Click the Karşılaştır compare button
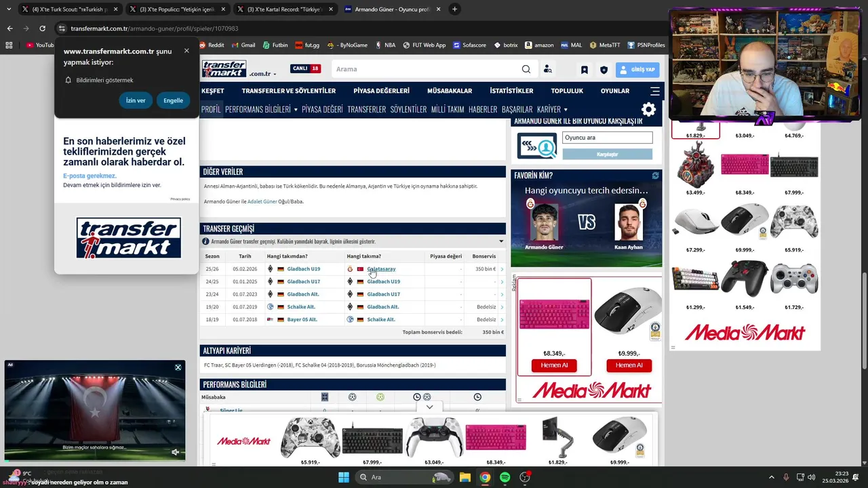Image resolution: width=868 pixels, height=488 pixels. (607, 154)
